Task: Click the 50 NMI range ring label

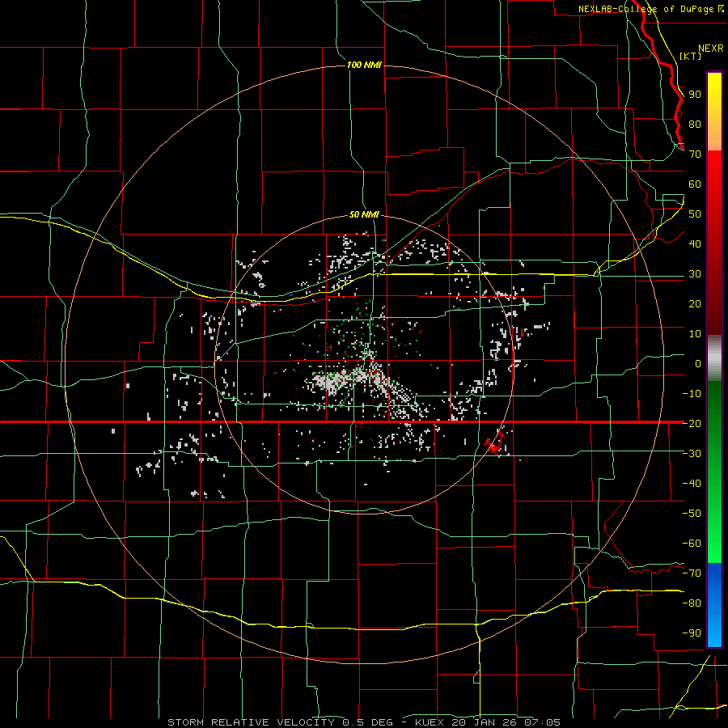Action: (x=364, y=214)
